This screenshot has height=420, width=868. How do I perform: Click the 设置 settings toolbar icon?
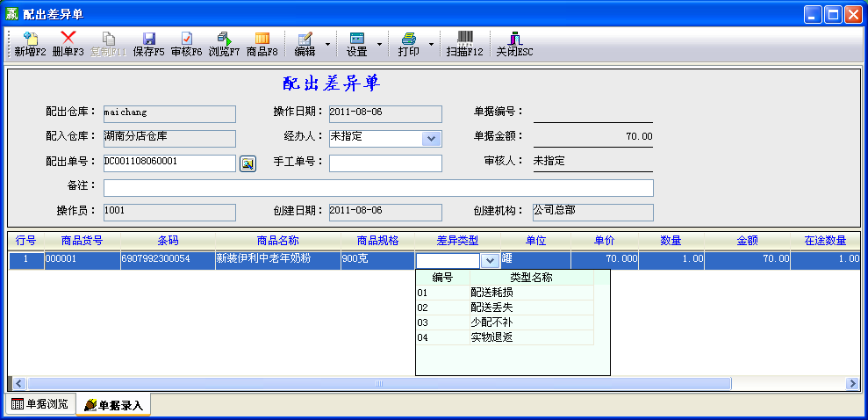pos(357,39)
